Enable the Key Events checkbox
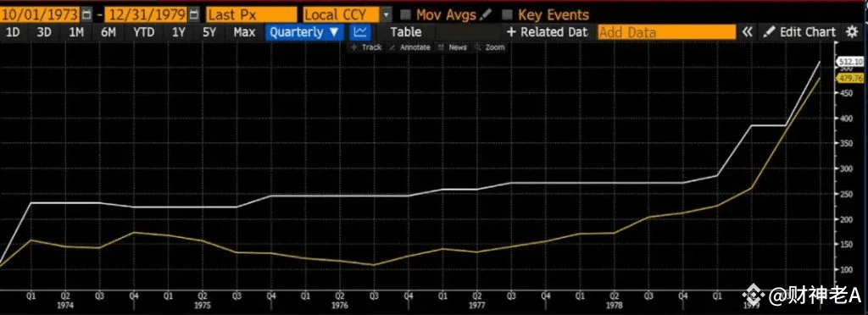The height and width of the screenshot is (315, 868). [x=507, y=14]
